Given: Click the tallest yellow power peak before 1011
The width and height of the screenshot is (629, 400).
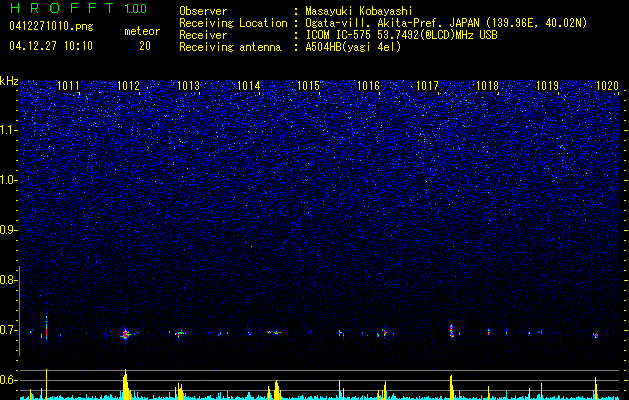Looking at the screenshot, I should coord(47,384).
